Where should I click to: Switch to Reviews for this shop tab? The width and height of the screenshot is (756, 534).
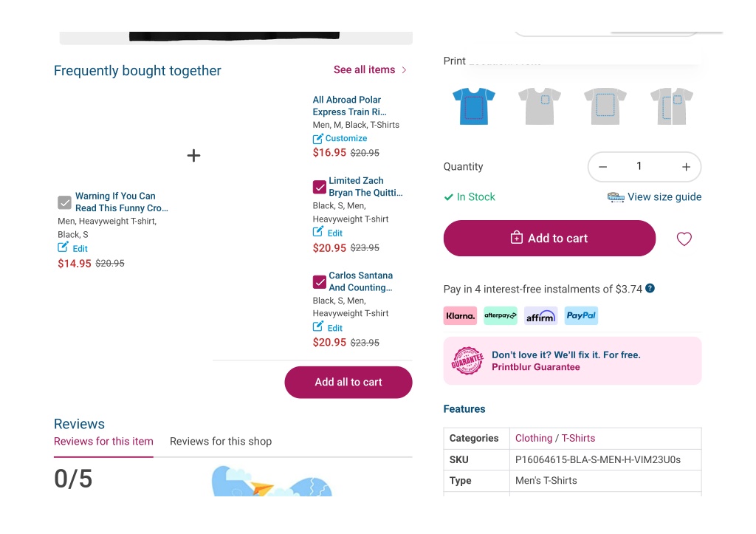221,442
